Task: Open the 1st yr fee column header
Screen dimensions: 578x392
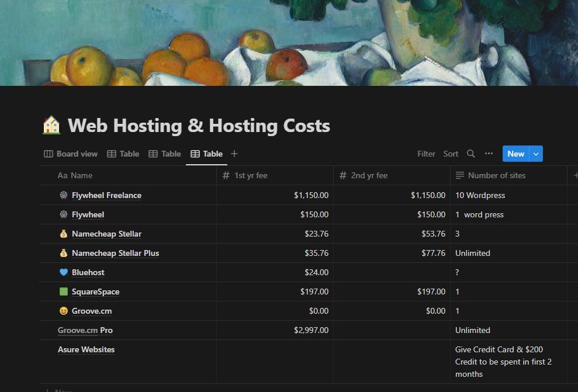Action: [x=275, y=175]
